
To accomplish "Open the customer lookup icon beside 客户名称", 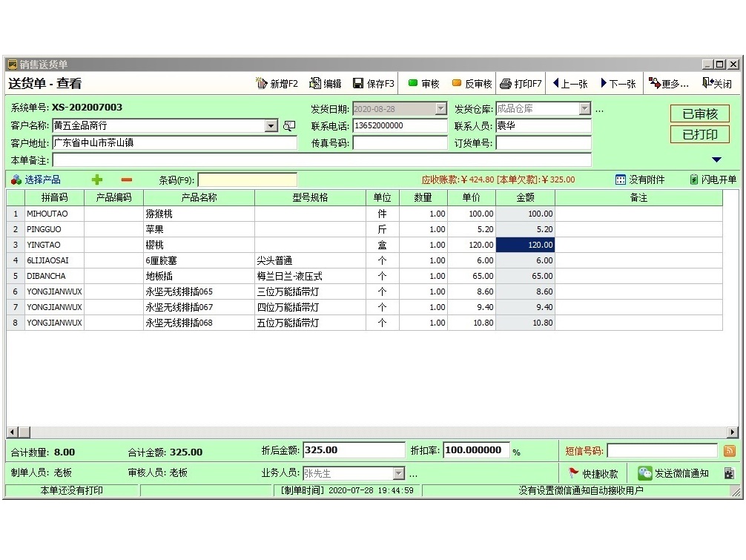I will (289, 126).
